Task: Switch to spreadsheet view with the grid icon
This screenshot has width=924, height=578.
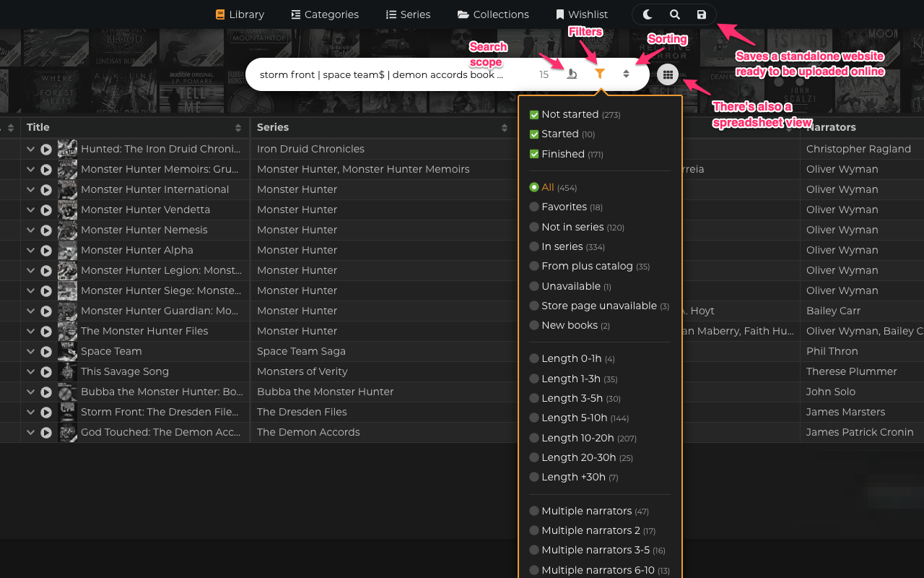Action: click(667, 74)
